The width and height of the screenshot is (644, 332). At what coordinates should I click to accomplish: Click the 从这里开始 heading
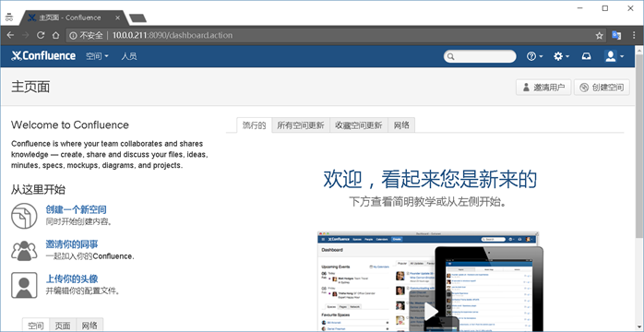click(38, 190)
